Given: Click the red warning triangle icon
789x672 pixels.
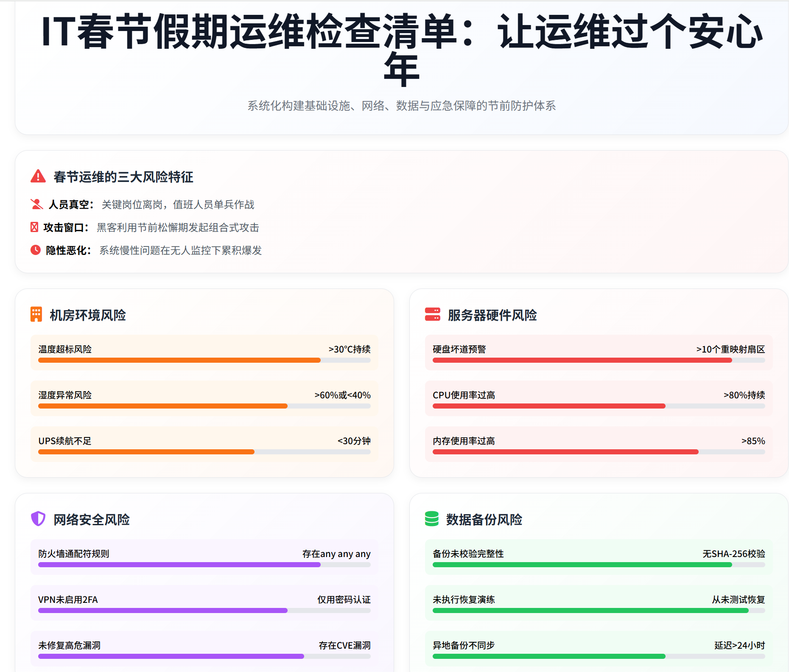Looking at the screenshot, I should pos(38,176).
